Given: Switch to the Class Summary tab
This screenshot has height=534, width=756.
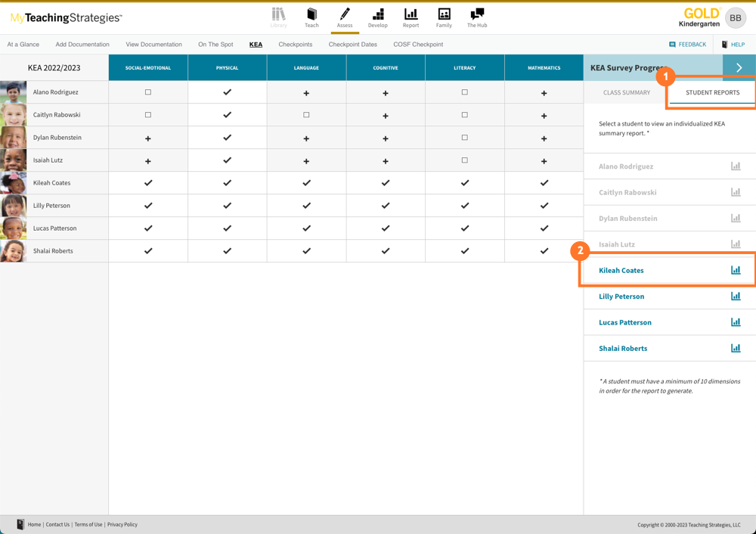Looking at the screenshot, I should pos(626,92).
